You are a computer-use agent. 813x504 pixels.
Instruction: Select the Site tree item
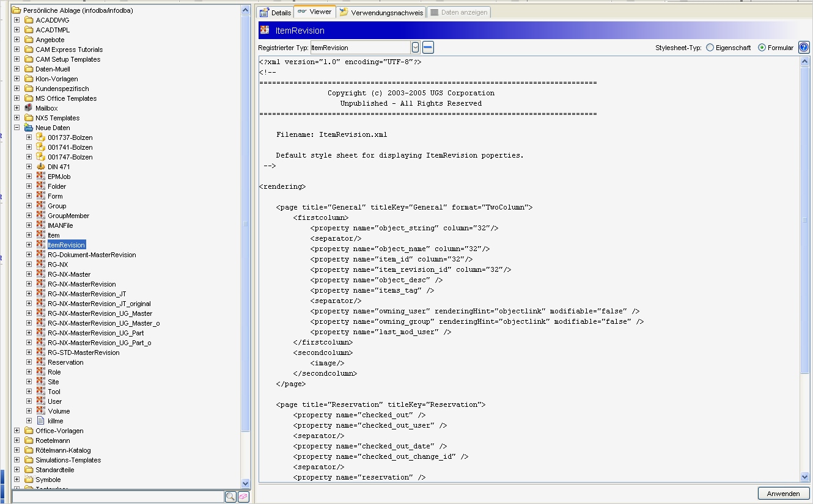(54, 382)
